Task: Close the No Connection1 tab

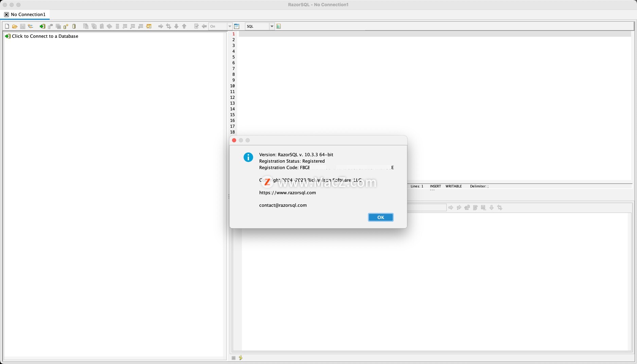Action: (x=6, y=14)
